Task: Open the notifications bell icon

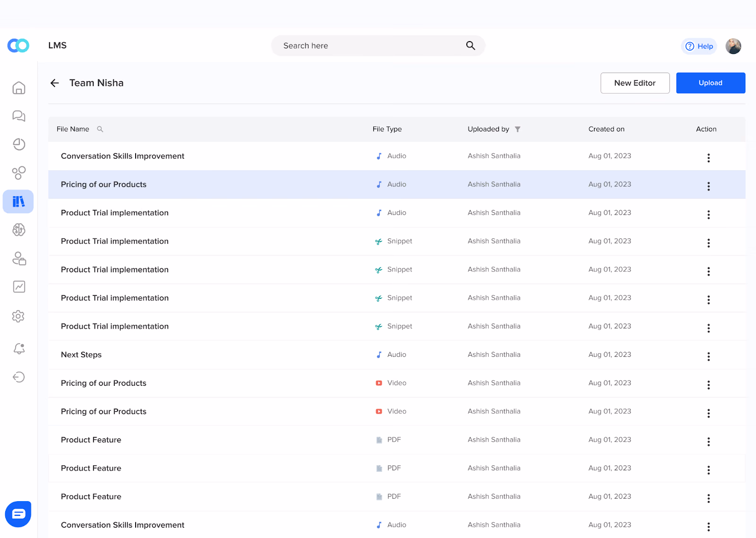Action: click(x=19, y=349)
